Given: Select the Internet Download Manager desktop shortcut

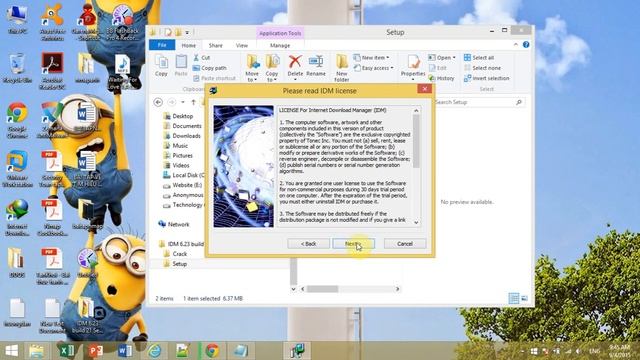Looking at the screenshot, I should click(17, 218).
